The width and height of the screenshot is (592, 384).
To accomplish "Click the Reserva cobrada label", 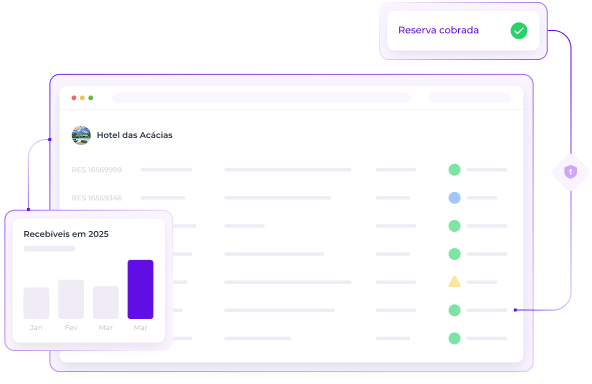I will (x=438, y=30).
